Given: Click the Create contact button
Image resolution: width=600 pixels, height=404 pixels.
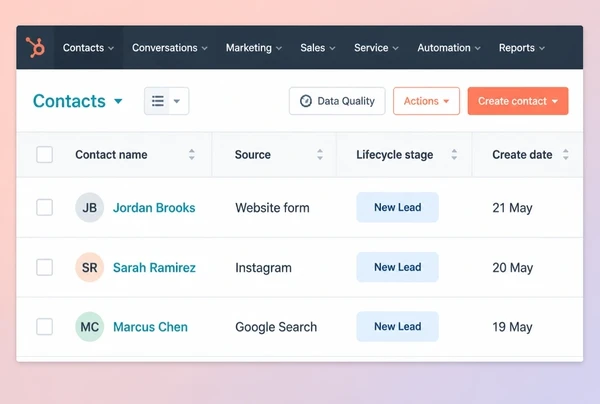Looking at the screenshot, I should point(518,101).
